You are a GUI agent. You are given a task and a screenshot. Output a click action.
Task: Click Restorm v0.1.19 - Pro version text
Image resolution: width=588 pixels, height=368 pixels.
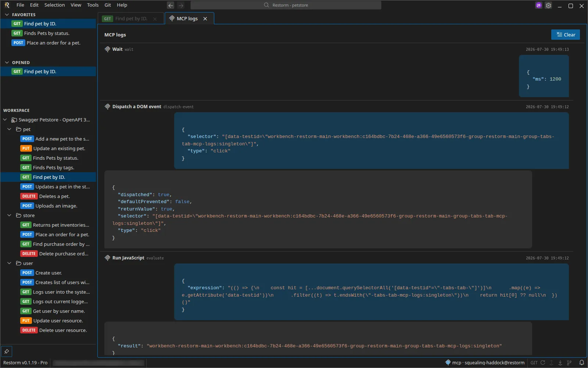[25, 362]
